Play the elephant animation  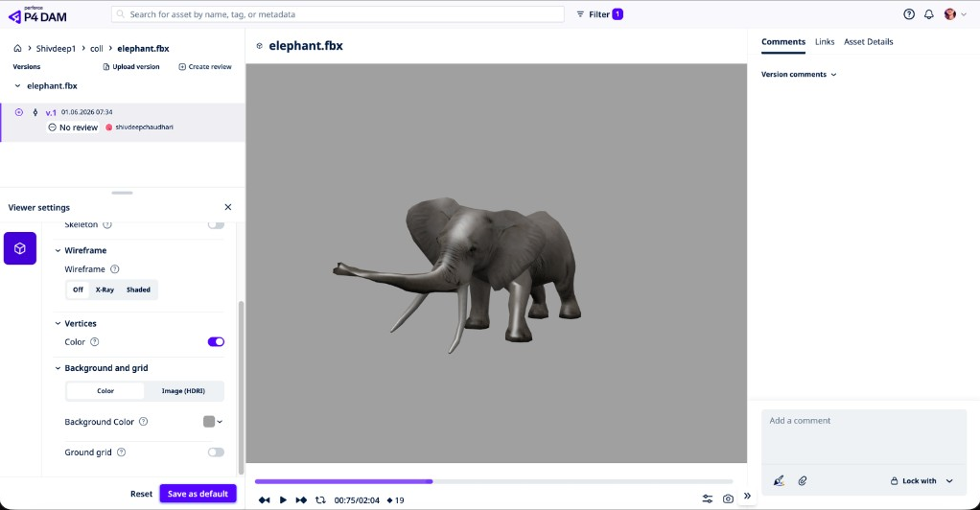tap(283, 500)
